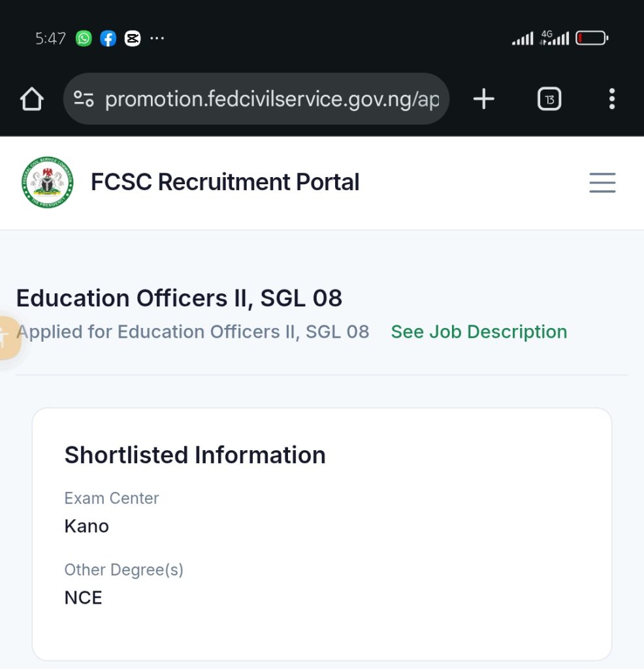Click the FCSC Recruitment Portal title
The width and height of the screenshot is (644, 669).
[225, 182]
